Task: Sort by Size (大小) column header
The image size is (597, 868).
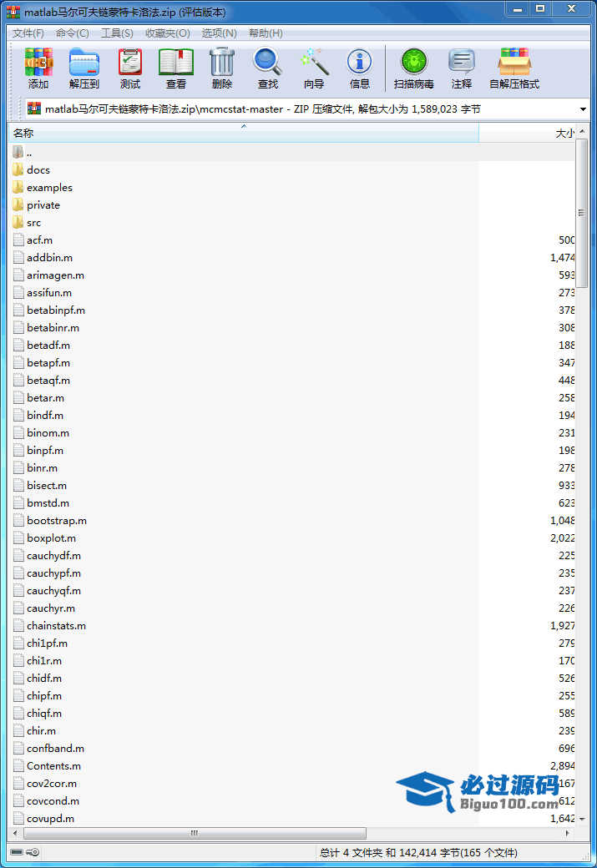Action: click(527, 133)
